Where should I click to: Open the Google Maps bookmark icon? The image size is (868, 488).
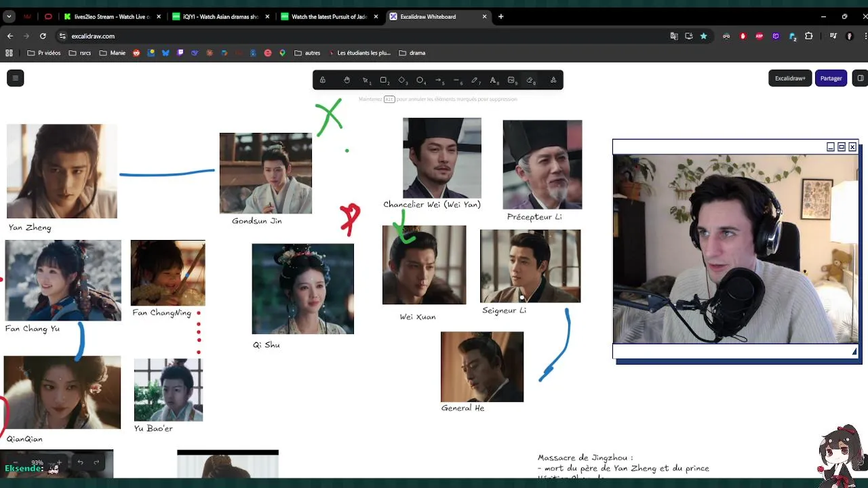[283, 53]
